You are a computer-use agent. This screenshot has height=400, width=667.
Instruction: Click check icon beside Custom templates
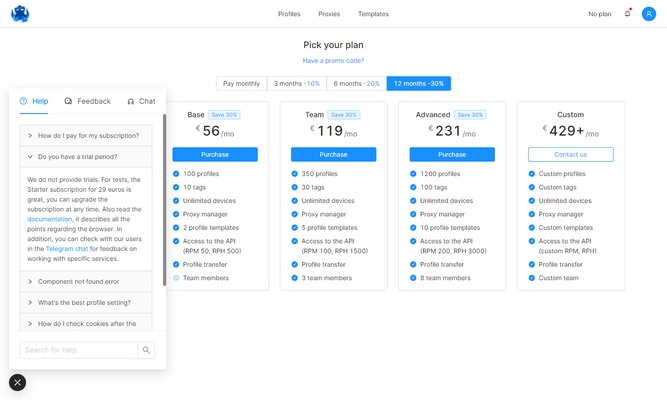pos(532,228)
